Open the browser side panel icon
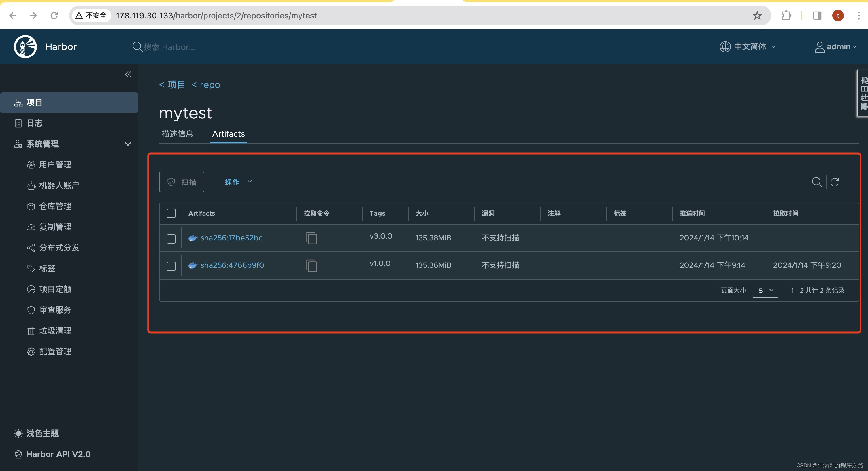868x471 pixels. tap(817, 16)
